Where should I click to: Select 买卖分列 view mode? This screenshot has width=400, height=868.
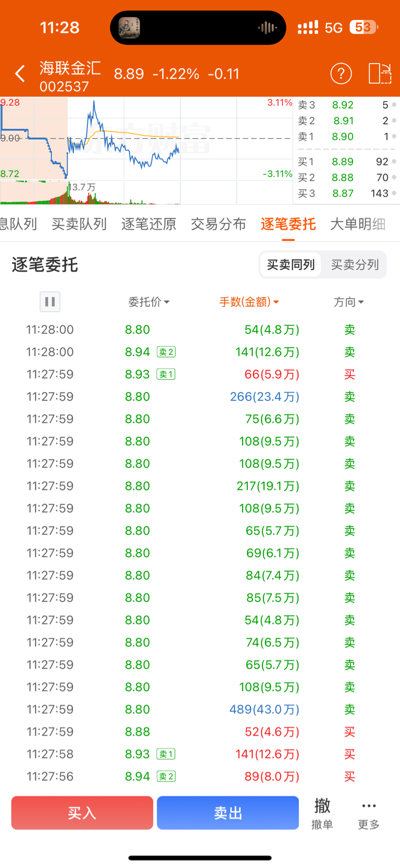pyautogui.click(x=355, y=265)
